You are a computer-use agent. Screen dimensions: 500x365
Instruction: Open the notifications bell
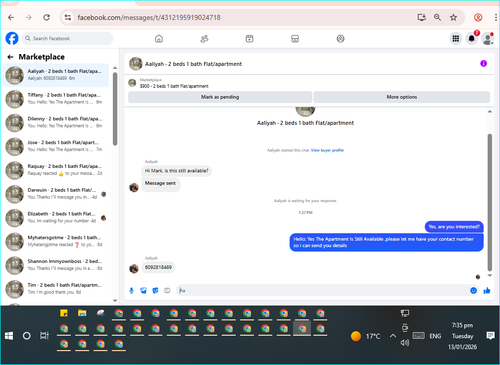[x=472, y=39]
